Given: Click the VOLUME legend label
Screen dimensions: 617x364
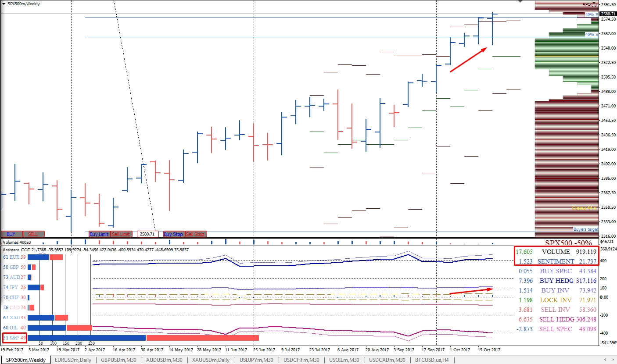Looking at the screenshot, I should click(556, 252).
